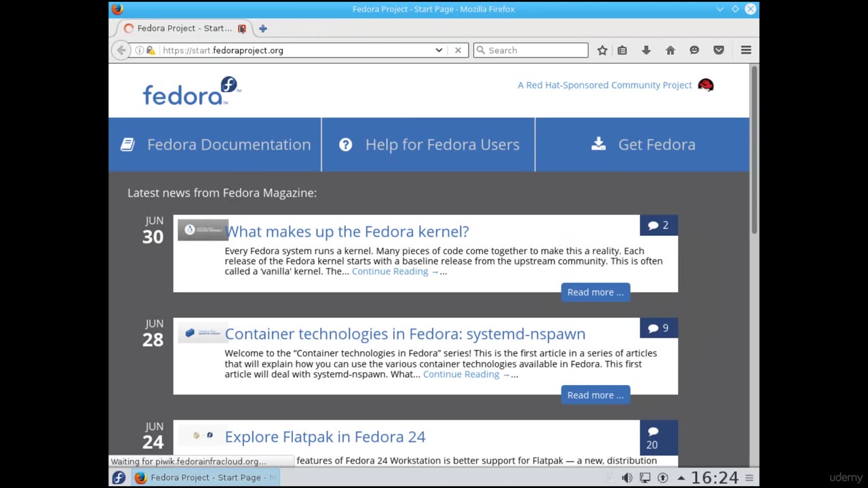This screenshot has width=868, height=488.
Task: Expand hidden tray icons arrow
Action: click(681, 478)
